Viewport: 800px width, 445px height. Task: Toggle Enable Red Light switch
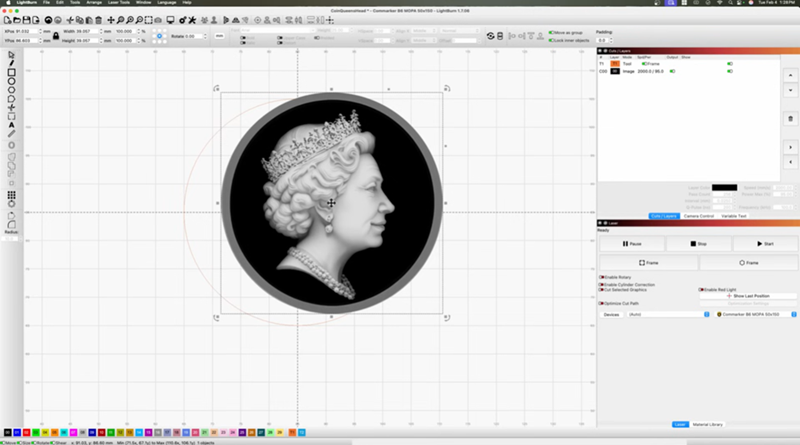[x=701, y=290]
